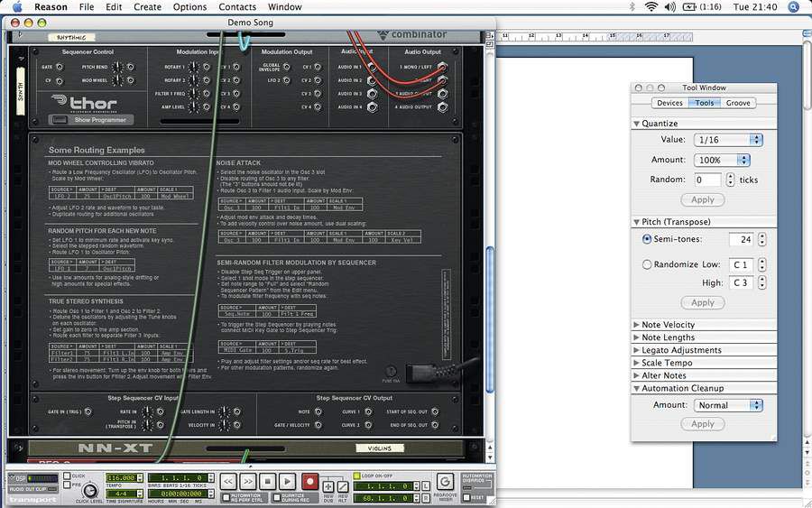The image size is (812, 508).
Task: Start recording with the red record button
Action: [309, 482]
